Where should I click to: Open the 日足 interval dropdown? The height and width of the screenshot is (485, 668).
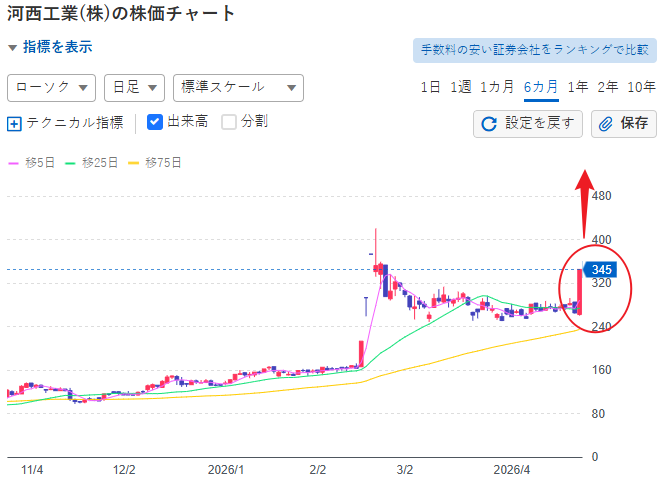tap(135, 88)
